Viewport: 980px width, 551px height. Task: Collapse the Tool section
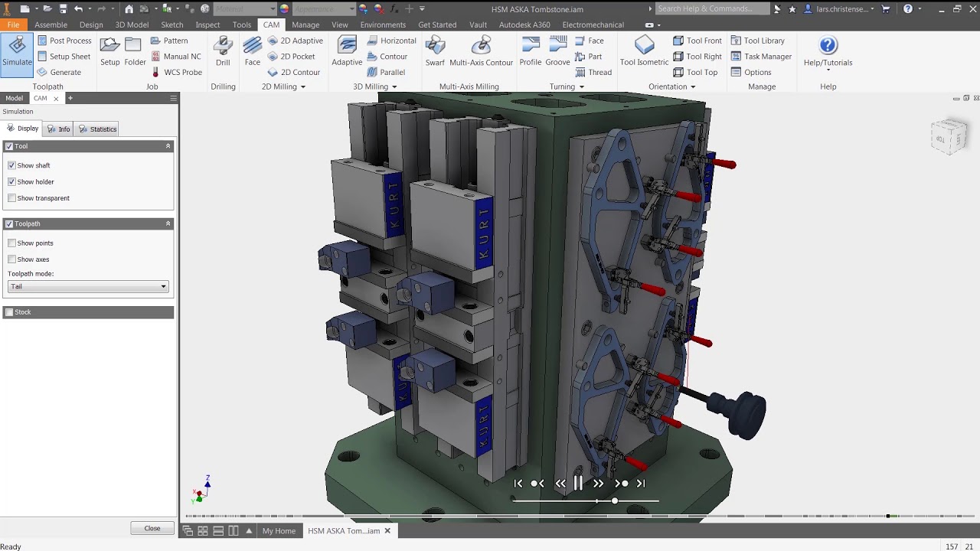(168, 146)
